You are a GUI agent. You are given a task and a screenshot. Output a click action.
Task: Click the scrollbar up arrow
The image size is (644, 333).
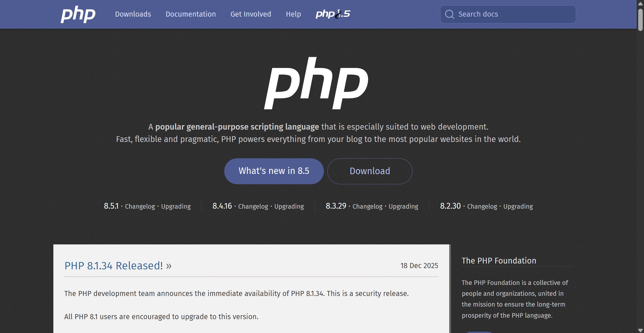[640, 3]
